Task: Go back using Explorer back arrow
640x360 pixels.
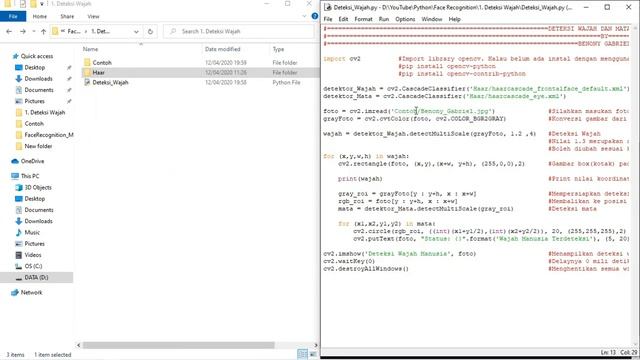Action: click(x=9, y=31)
